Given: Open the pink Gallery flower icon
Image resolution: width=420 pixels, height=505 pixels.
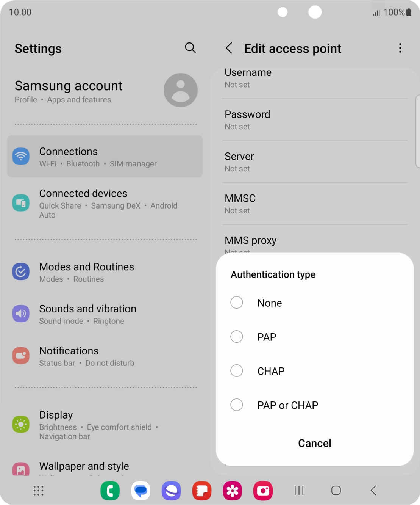Looking at the screenshot, I should (233, 491).
